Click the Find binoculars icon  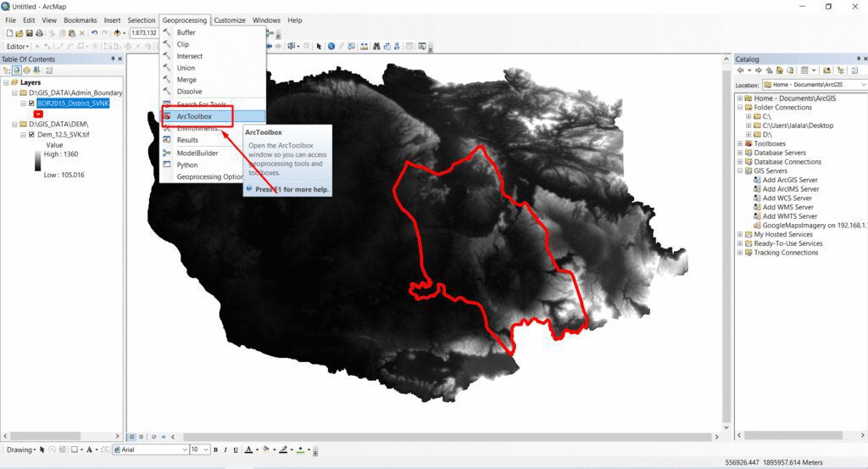click(x=376, y=47)
